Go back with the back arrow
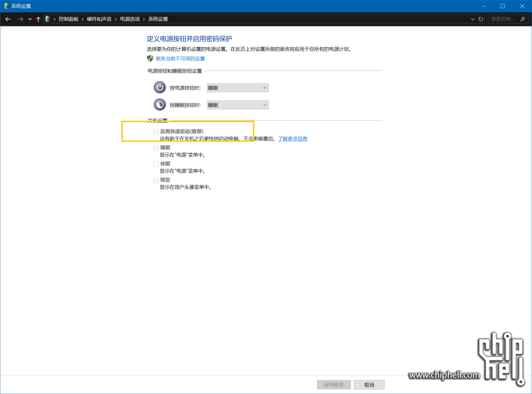This screenshot has width=532, height=394. (x=8, y=20)
